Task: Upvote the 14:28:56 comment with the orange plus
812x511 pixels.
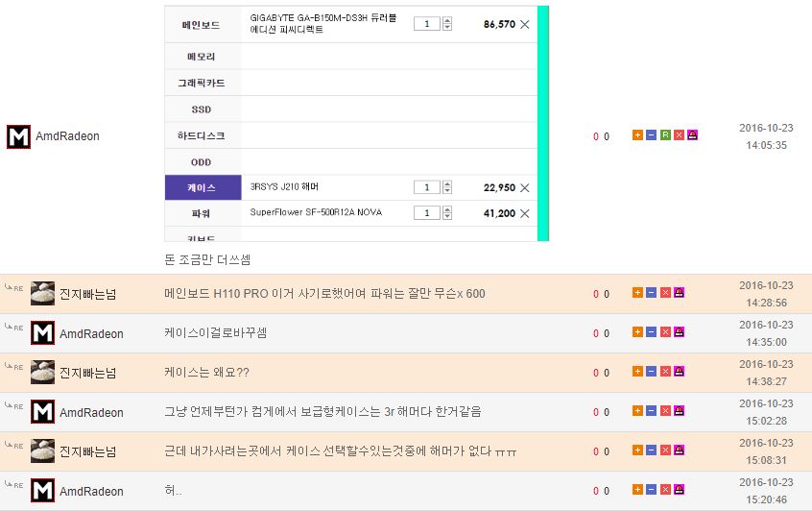Action: [637, 293]
